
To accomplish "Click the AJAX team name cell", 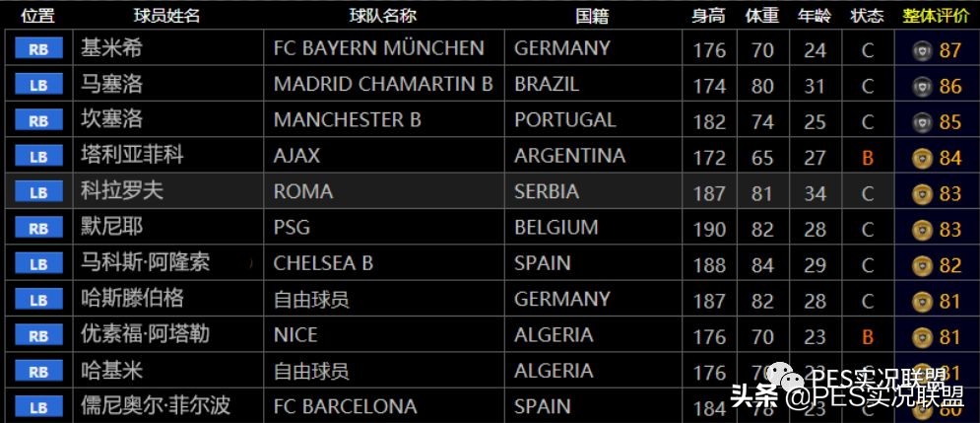I will click(x=296, y=156).
